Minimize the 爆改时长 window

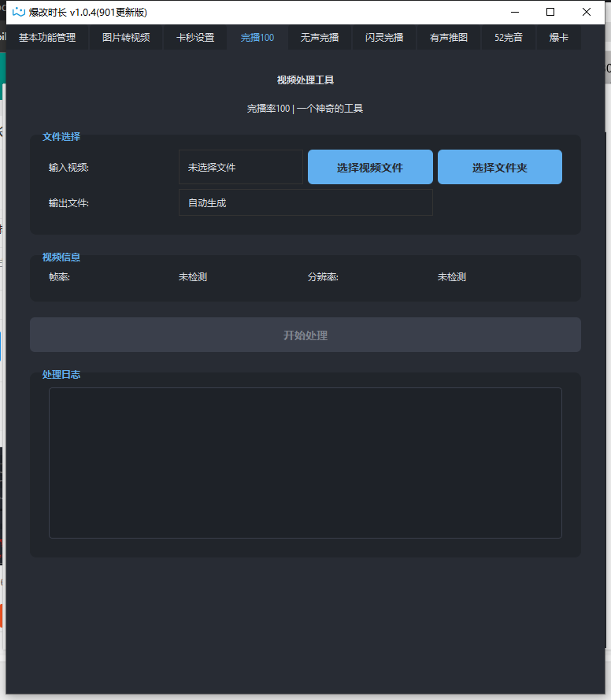click(515, 12)
